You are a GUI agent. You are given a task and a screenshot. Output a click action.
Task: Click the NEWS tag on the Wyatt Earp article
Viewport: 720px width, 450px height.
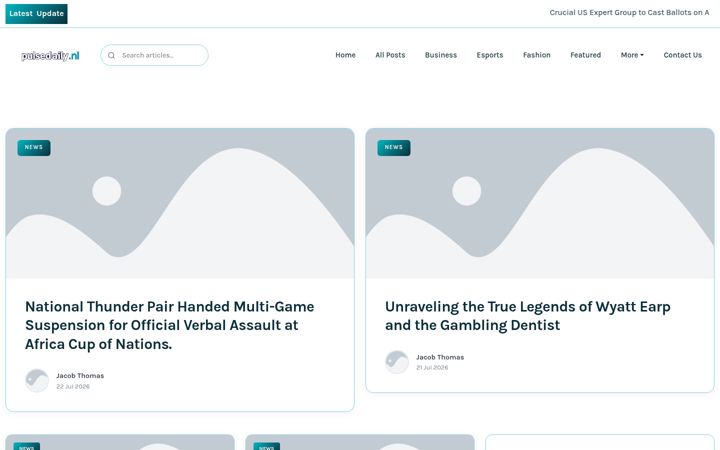pos(394,148)
